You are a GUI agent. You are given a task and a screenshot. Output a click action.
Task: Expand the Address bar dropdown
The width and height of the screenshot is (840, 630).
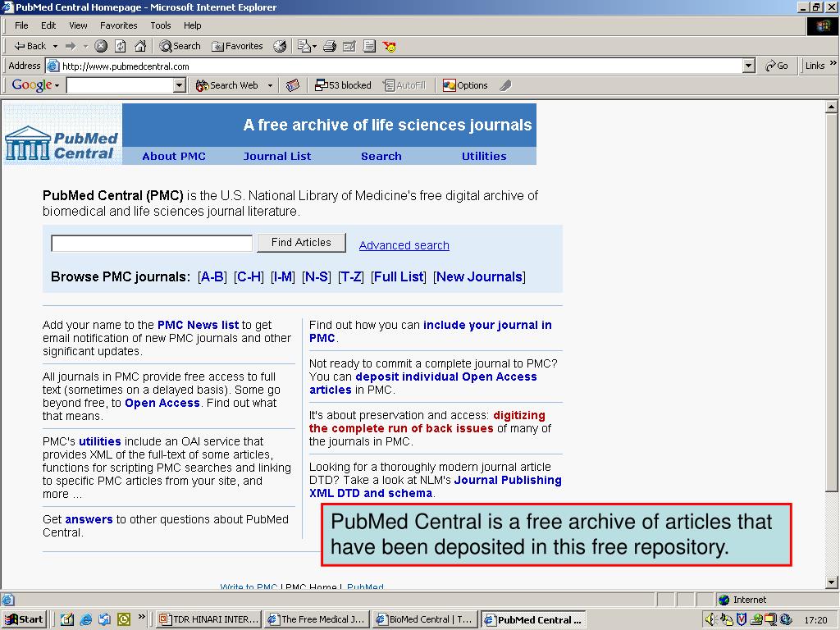coord(749,66)
